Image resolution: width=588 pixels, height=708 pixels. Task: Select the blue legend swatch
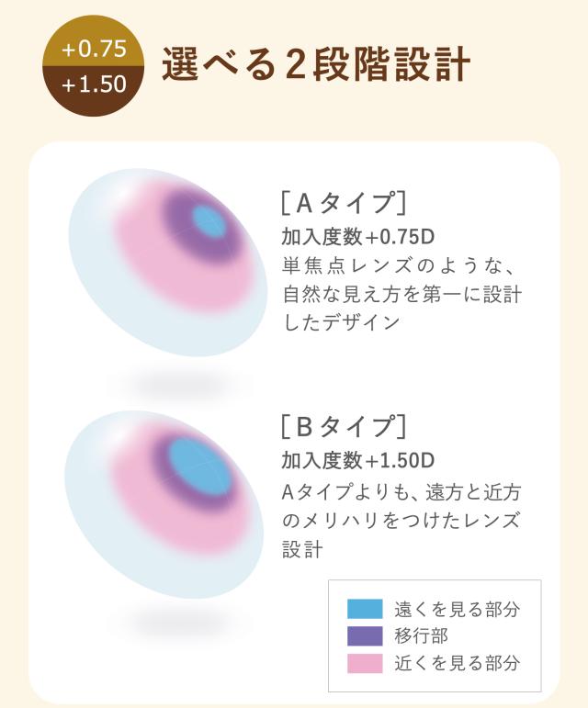click(365, 609)
